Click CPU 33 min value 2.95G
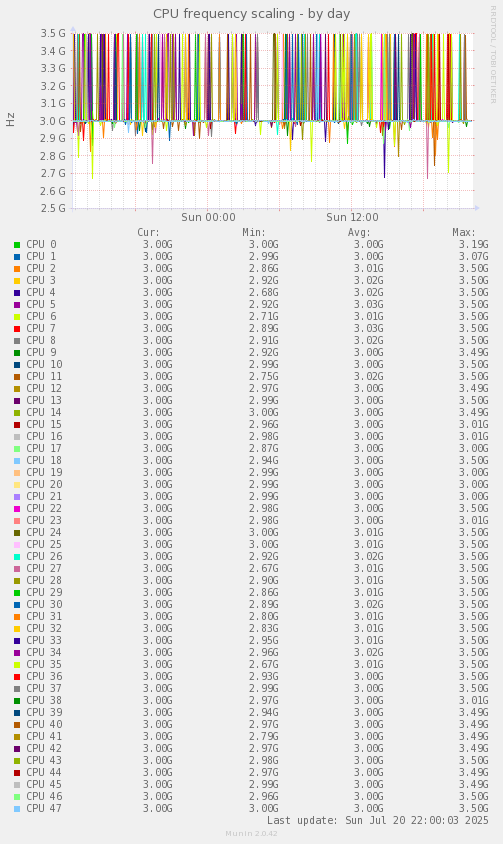The width and height of the screenshot is (503, 844). tap(263, 641)
